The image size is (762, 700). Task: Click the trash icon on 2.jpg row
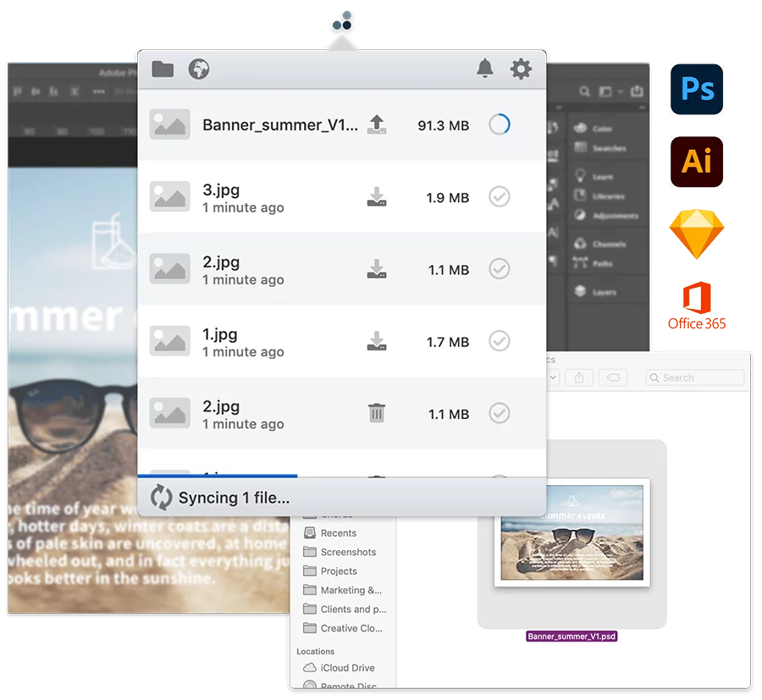377,413
